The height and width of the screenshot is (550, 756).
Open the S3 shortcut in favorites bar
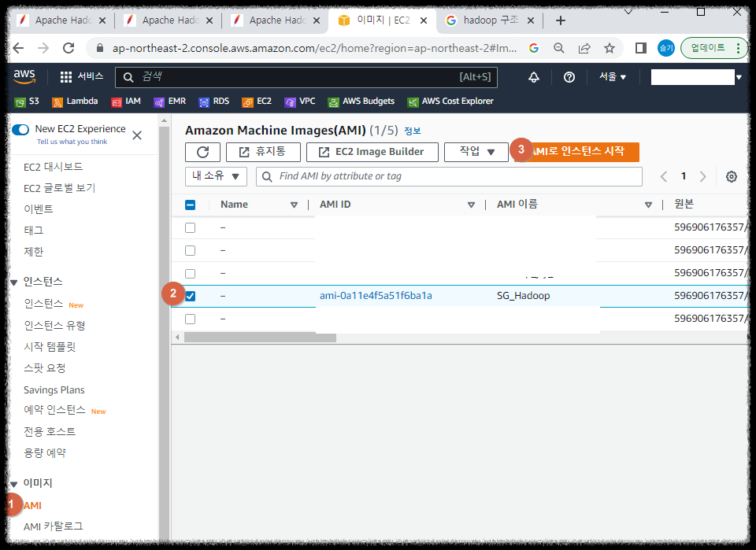tap(27, 102)
